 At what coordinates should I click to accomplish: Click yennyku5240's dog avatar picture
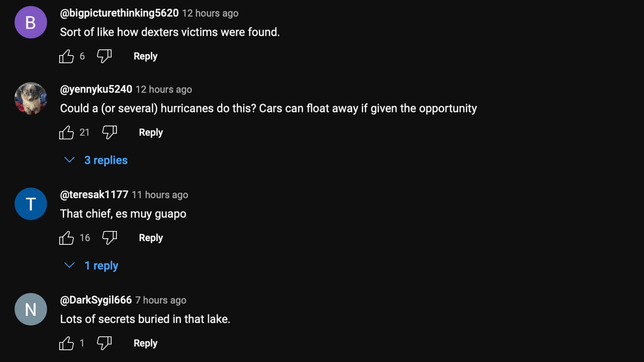pos(31,99)
